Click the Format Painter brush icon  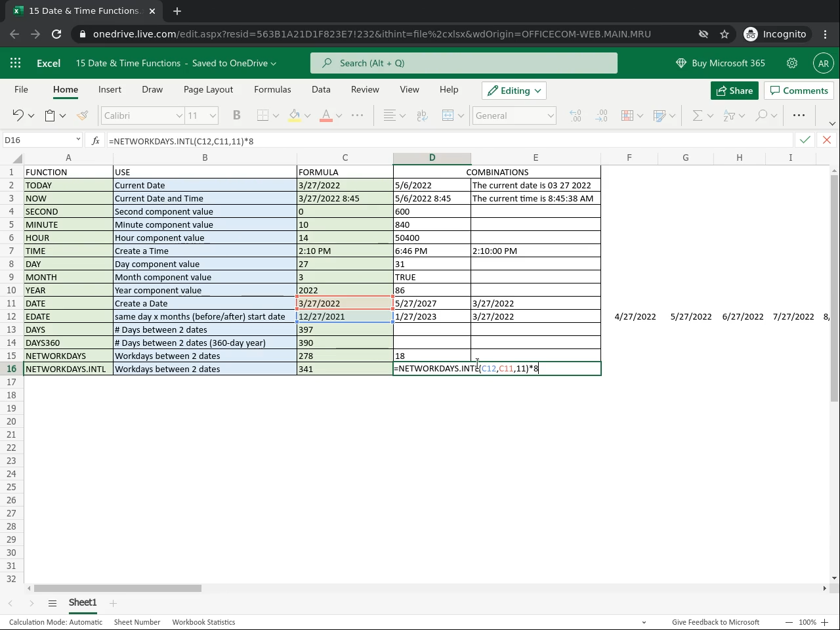pyautogui.click(x=82, y=115)
